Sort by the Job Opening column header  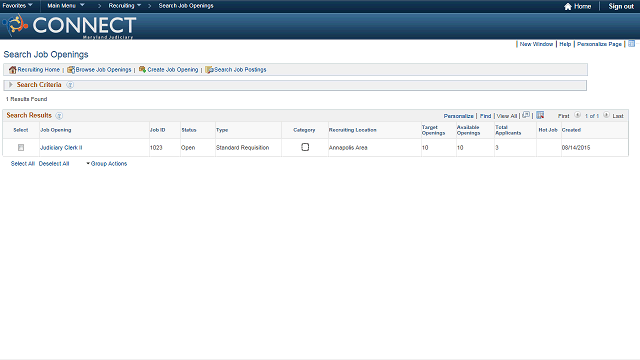[56, 130]
